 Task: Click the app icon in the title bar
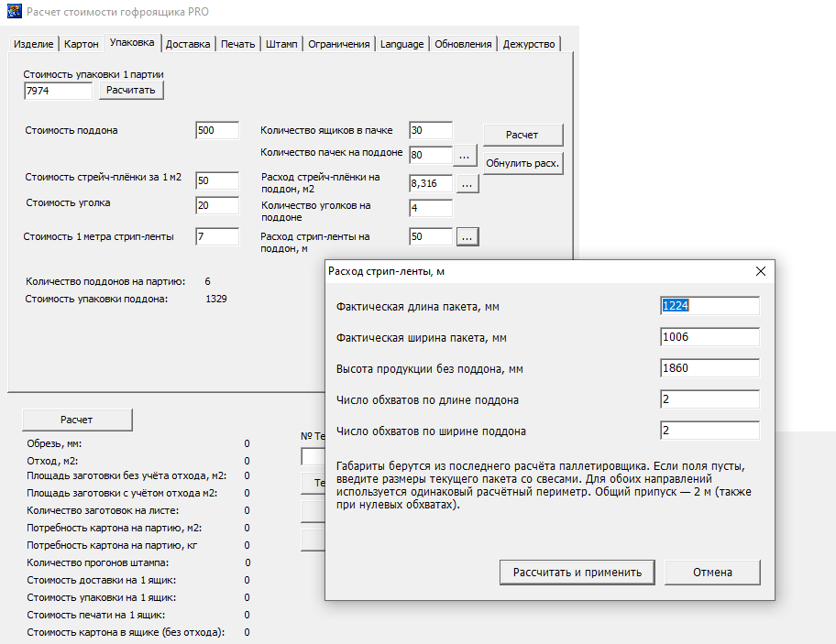click(15, 11)
